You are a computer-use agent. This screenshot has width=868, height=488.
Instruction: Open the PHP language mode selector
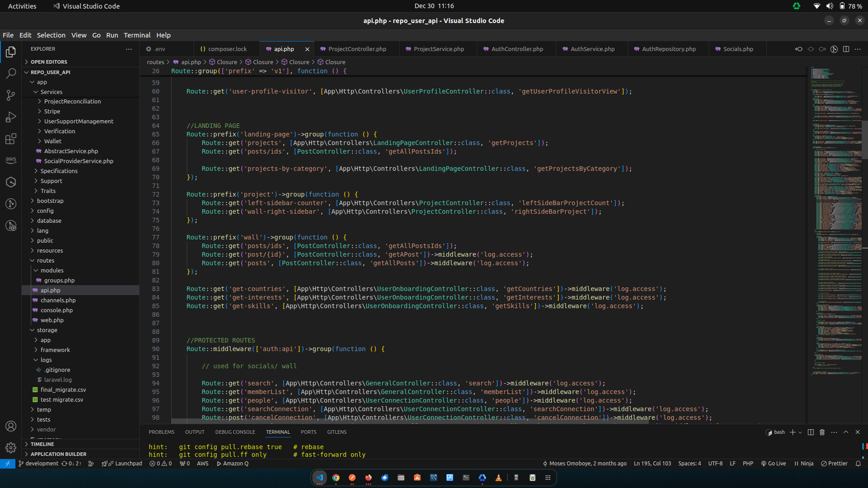748,464
